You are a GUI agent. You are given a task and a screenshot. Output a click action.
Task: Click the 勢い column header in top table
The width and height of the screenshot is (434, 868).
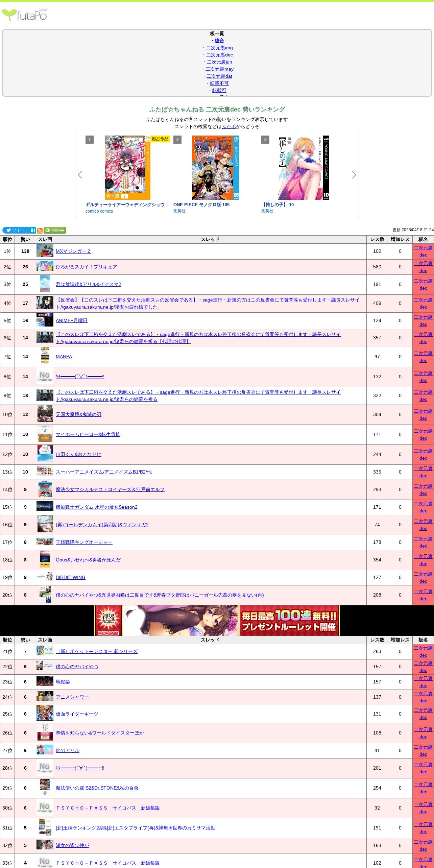25,239
